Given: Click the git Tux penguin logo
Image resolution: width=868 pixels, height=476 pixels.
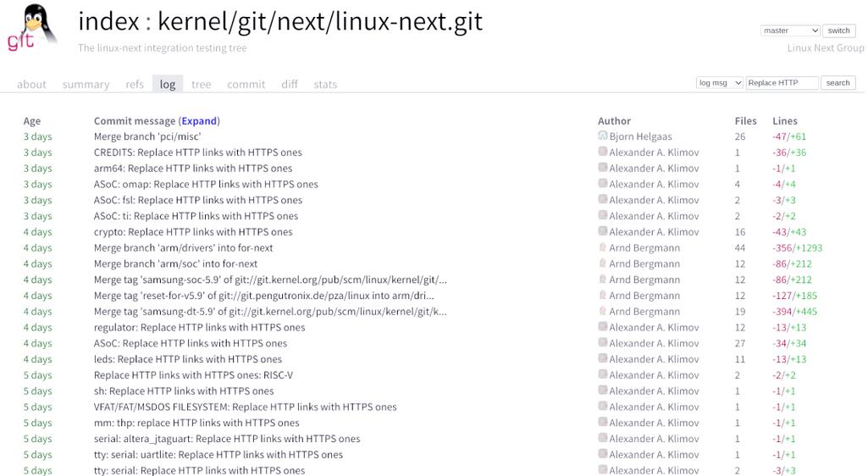Looking at the screenshot, I should point(31,28).
